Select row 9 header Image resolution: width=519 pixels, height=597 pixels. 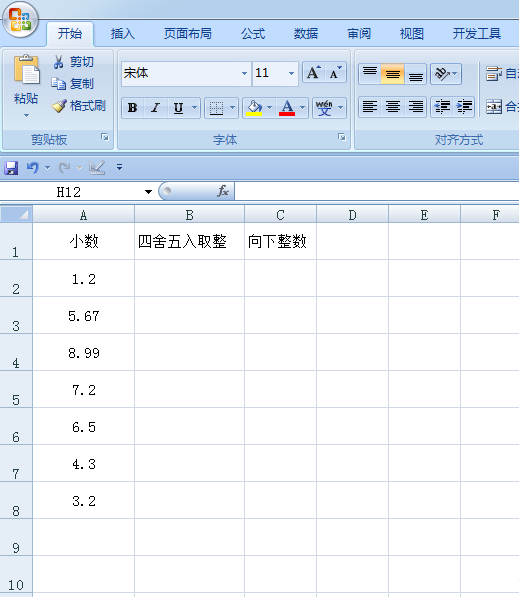[x=16, y=537]
